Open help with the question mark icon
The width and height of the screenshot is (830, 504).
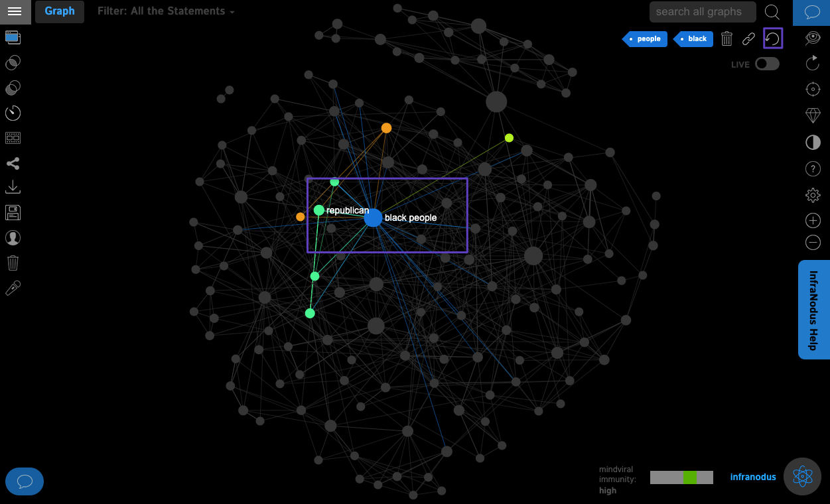point(813,168)
